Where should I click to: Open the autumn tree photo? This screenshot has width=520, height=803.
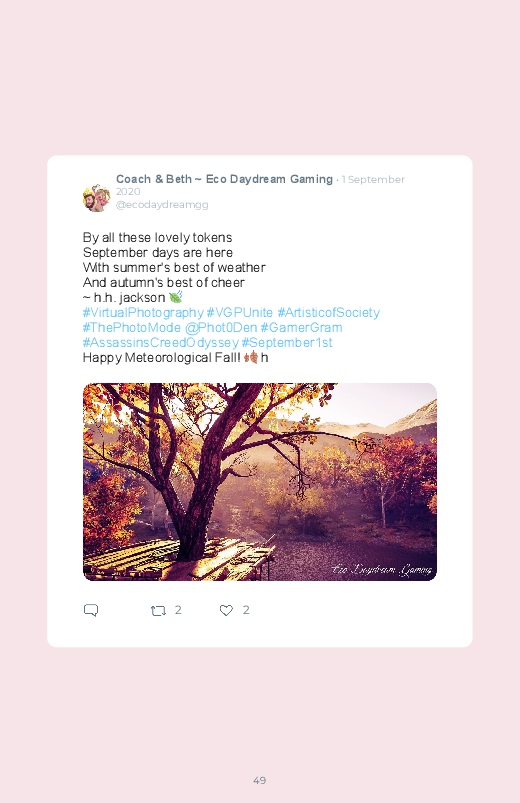tap(260, 482)
